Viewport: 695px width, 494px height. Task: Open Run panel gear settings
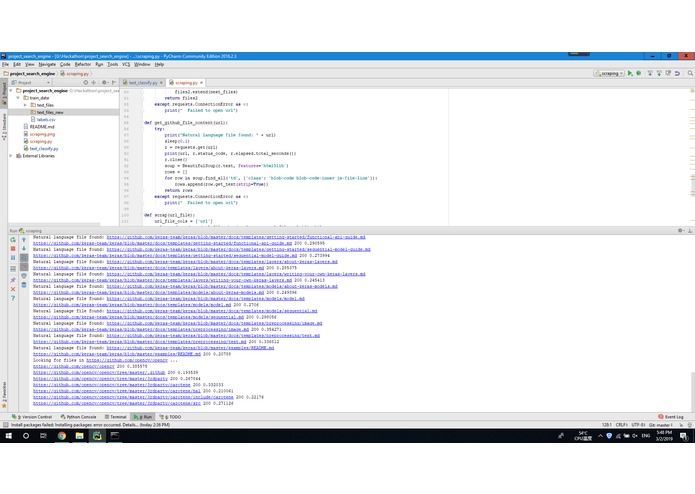click(681, 230)
